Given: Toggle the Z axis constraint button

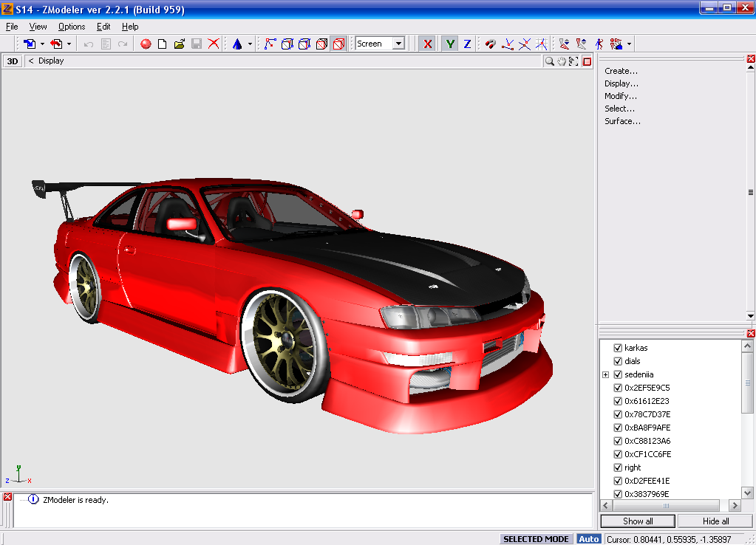Looking at the screenshot, I should [x=467, y=44].
